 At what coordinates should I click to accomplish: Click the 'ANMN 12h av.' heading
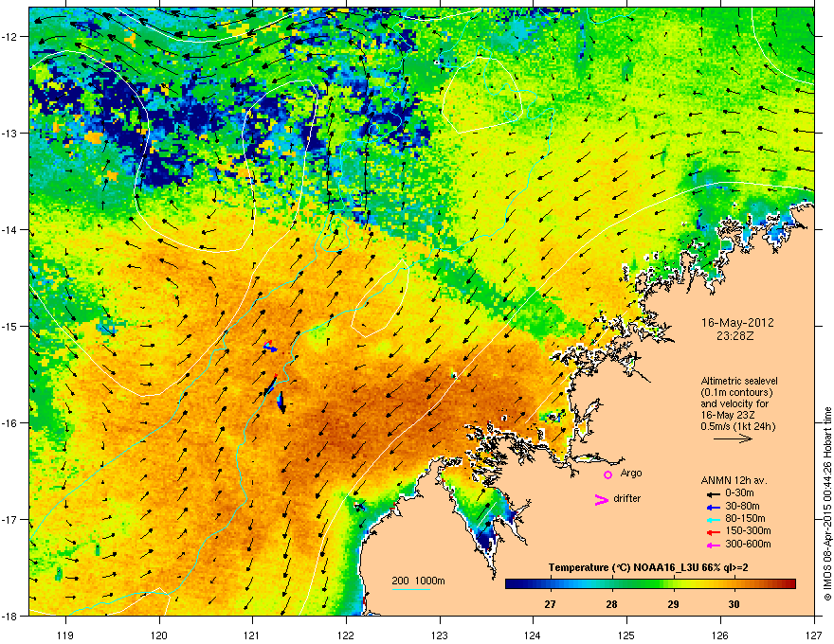[734, 481]
